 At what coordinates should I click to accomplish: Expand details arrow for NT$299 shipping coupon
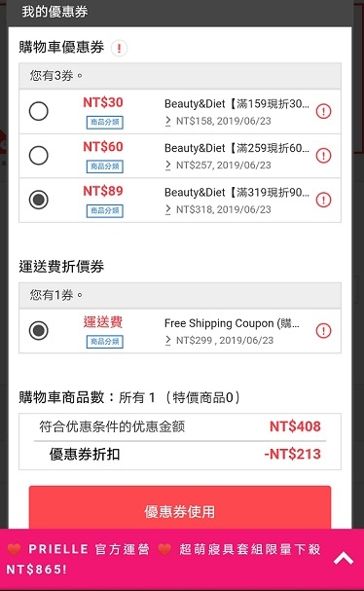(168, 341)
